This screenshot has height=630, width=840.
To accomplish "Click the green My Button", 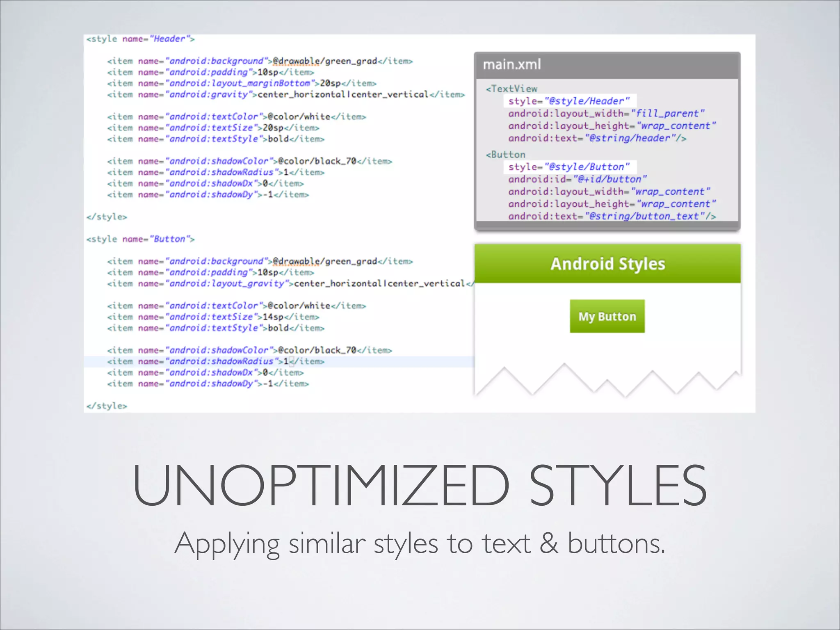I will point(607,316).
